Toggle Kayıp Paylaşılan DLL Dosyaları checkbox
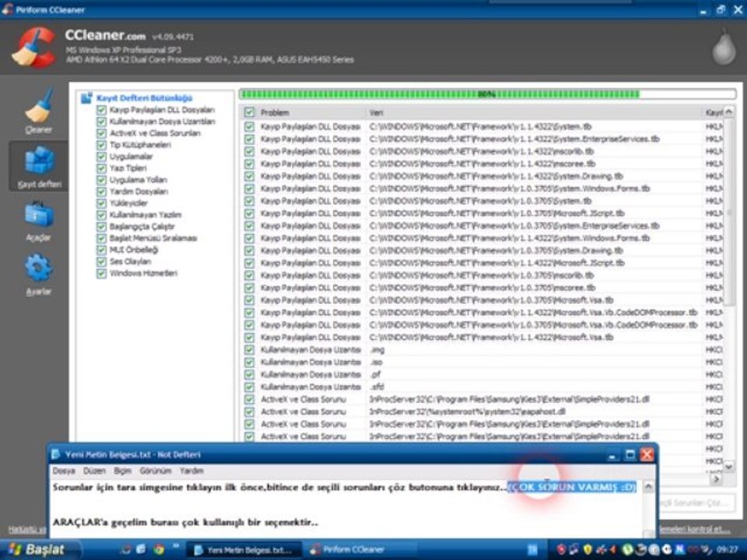Screen dimensions: 747x560 [101, 110]
